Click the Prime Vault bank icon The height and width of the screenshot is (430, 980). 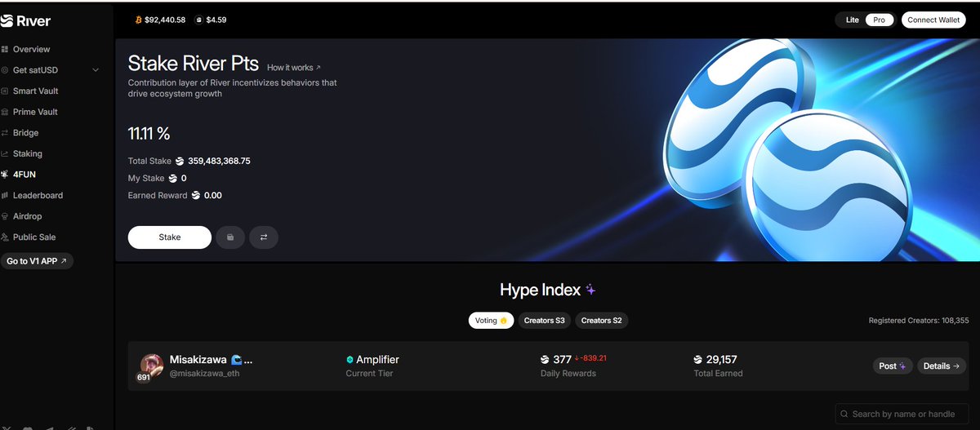tap(5, 112)
